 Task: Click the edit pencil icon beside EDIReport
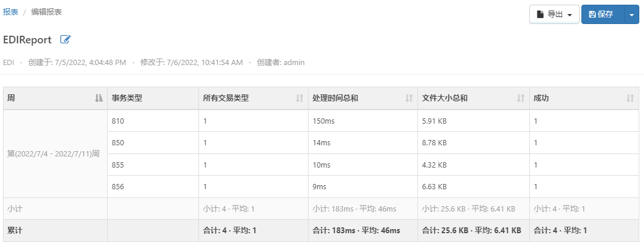(66, 40)
